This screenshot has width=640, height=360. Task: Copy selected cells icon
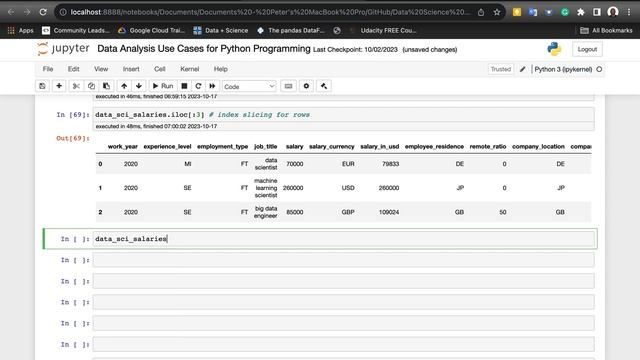91,86
